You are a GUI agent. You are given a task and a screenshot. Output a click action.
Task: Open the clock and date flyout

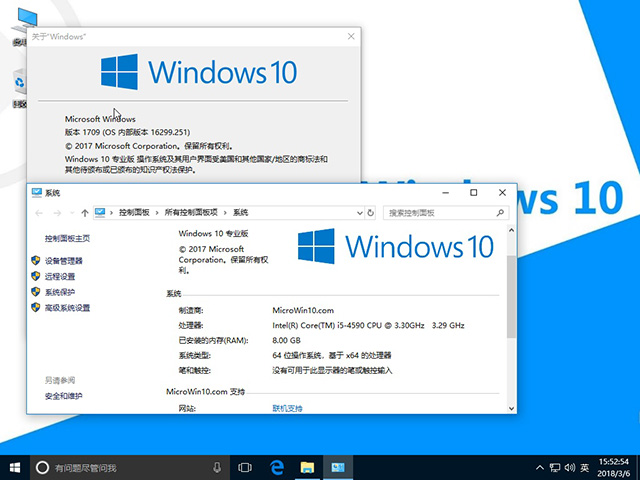(x=613, y=468)
